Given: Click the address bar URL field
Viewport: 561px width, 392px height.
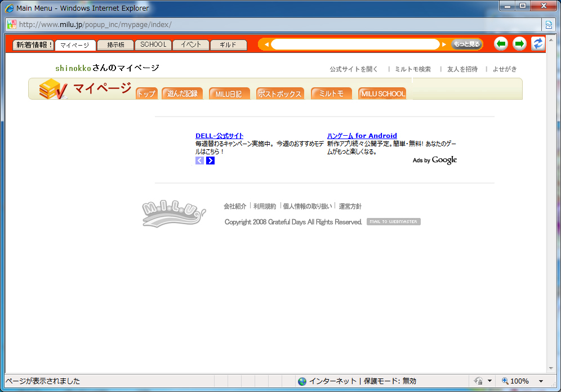Looking at the screenshot, I should (x=274, y=25).
